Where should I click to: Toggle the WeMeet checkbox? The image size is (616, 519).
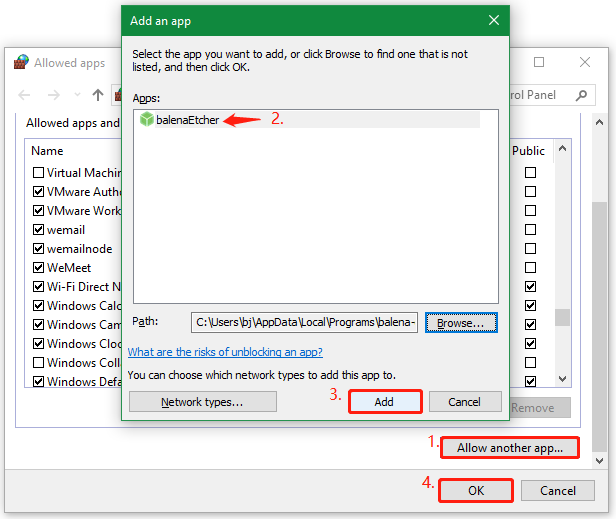[x=38, y=268]
